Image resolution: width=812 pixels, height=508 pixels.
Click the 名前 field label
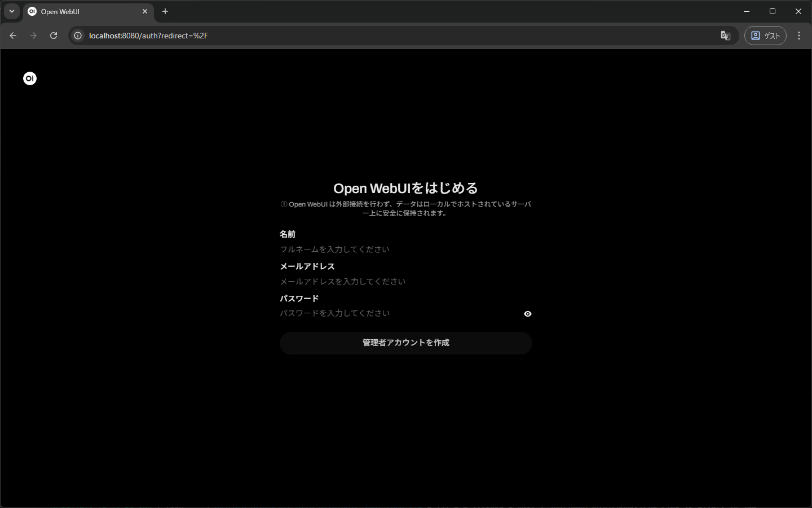point(288,234)
